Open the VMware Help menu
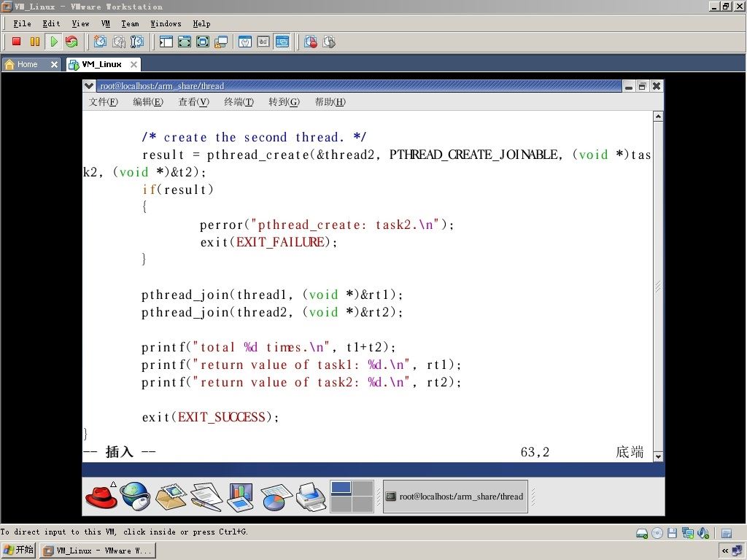 click(x=201, y=23)
